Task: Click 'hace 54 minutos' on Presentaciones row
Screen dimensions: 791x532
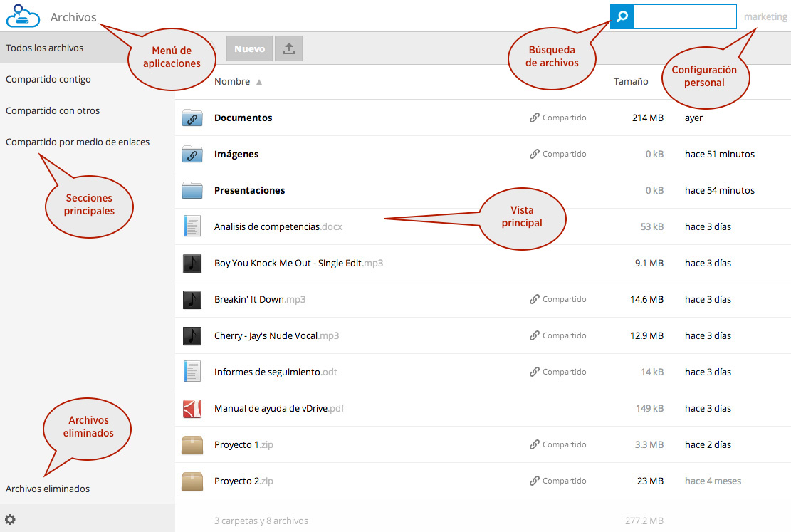Action: [720, 190]
